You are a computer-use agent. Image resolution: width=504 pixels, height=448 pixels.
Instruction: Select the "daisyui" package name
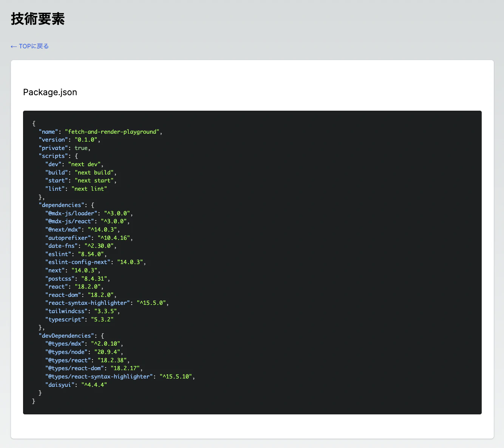pyautogui.click(x=60, y=385)
